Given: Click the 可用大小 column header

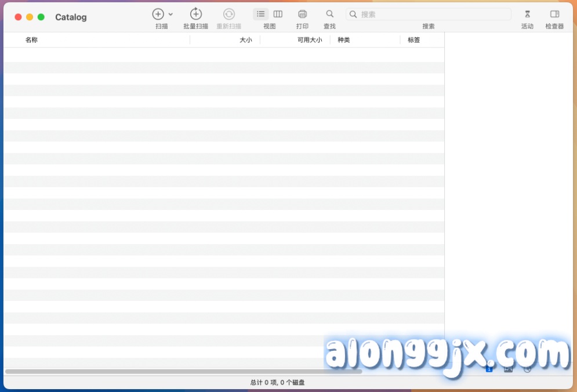Looking at the screenshot, I should click(x=309, y=40).
